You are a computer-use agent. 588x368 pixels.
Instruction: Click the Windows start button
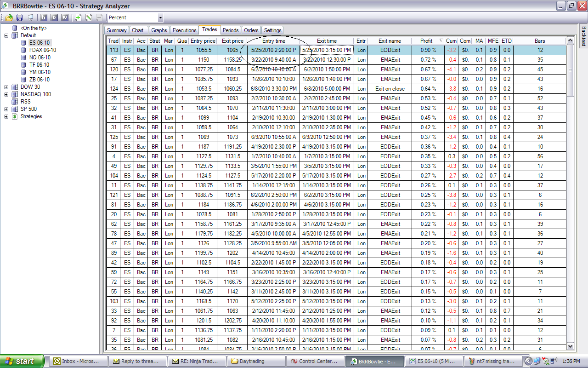coord(22,361)
